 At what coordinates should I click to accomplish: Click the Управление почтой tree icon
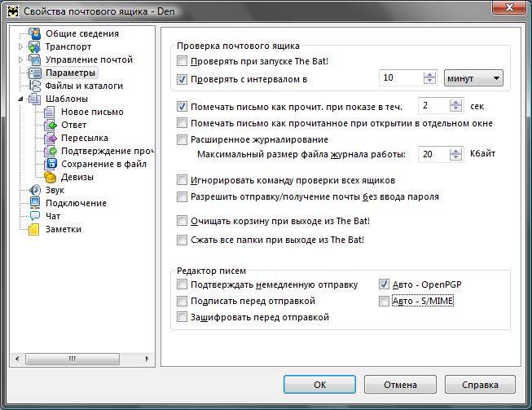pyautogui.click(x=34, y=60)
